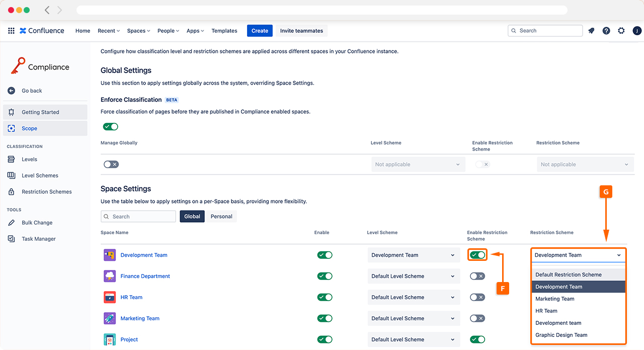Viewport: 644px width, 350px height.
Task: Click the blue Create button
Action: tap(260, 31)
